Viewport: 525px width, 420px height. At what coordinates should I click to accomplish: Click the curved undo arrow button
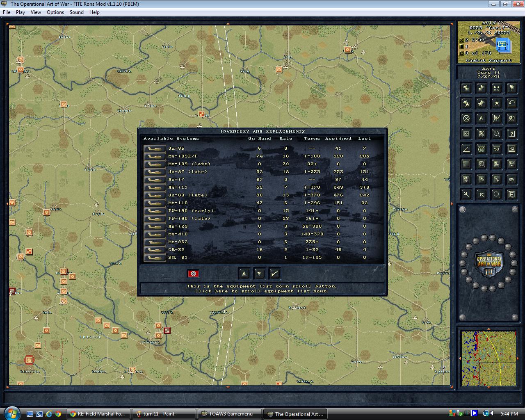[511, 103]
